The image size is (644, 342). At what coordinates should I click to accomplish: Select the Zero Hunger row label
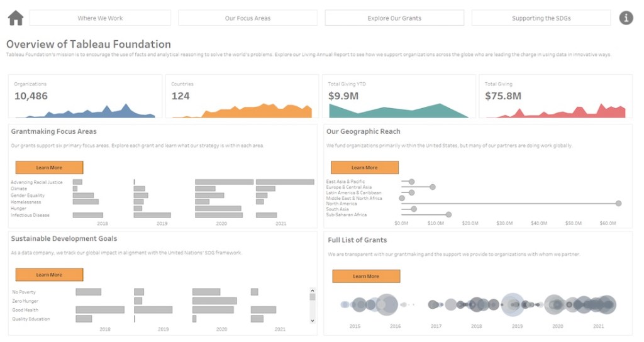26,301
